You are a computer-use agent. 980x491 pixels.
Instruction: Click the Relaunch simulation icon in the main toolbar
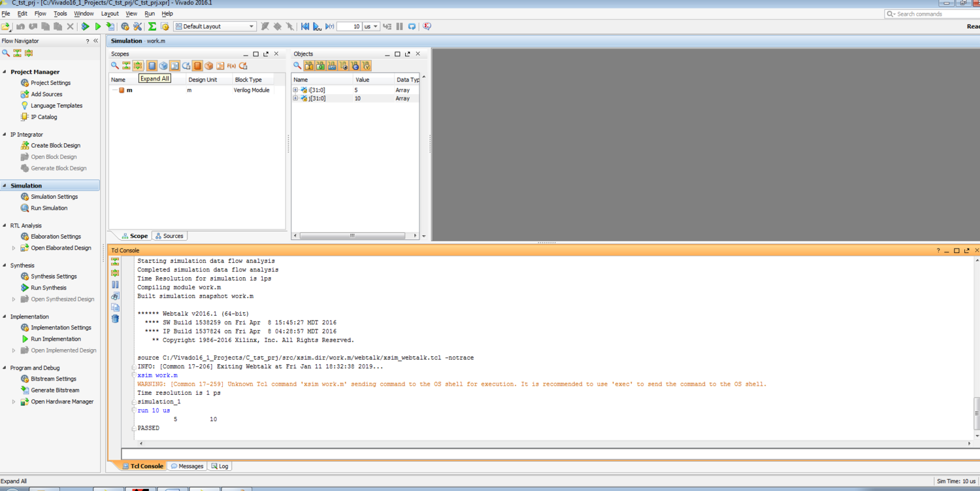click(412, 27)
